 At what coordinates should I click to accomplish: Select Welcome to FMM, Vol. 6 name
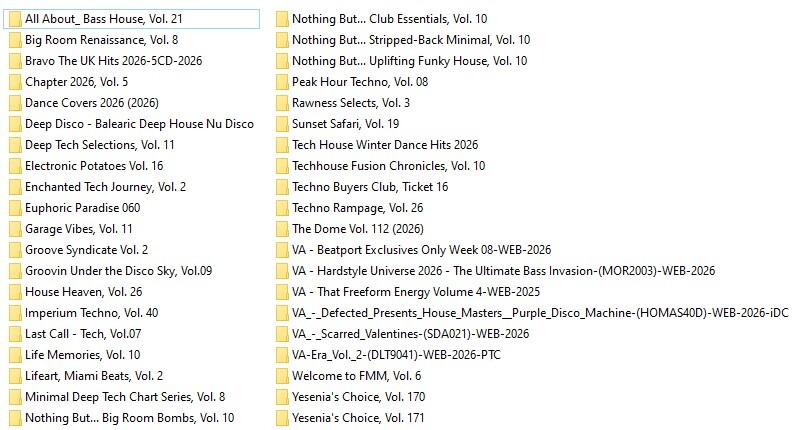tap(356, 376)
